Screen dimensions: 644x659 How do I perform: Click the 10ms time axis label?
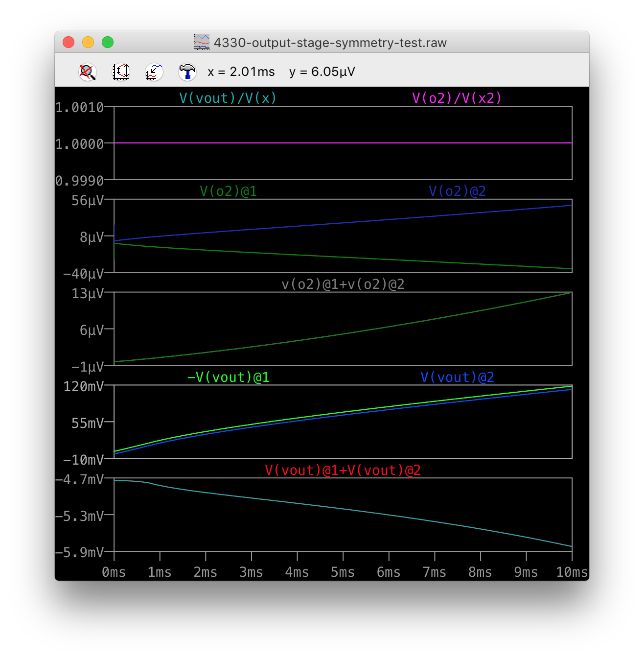coord(572,572)
